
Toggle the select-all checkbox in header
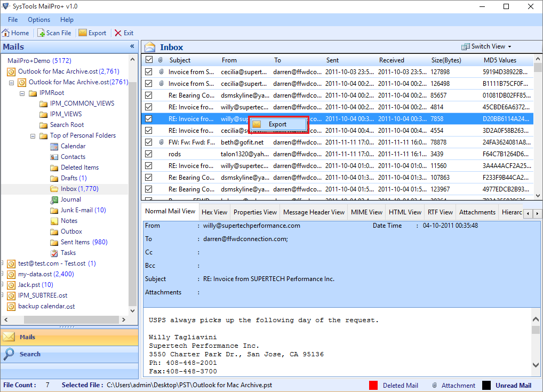(149, 60)
